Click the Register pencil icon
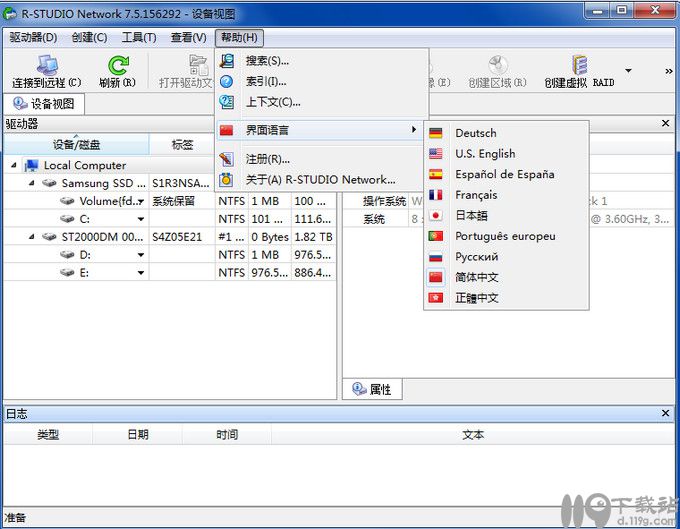Screen dimensions: 680x529 tap(226, 159)
